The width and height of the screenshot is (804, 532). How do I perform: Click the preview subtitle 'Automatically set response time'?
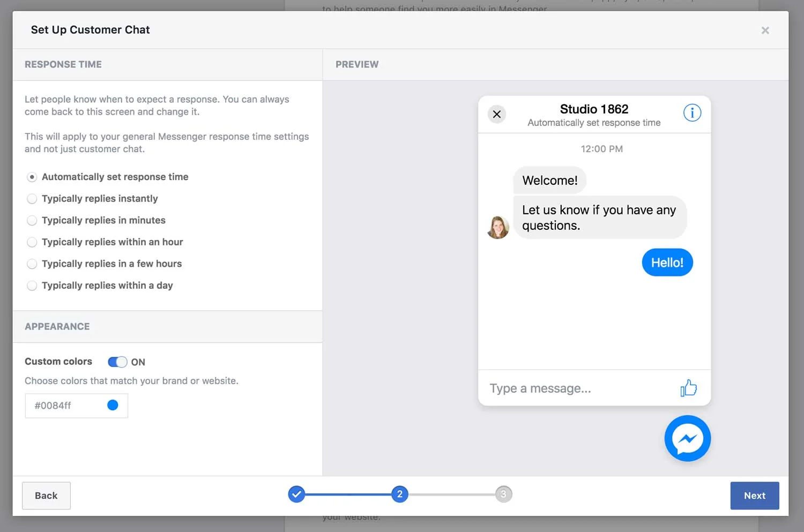click(594, 123)
